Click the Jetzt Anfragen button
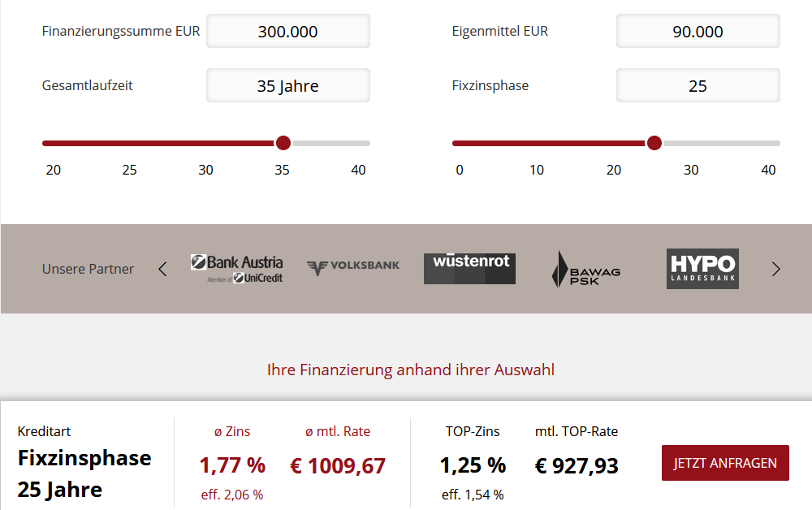 (x=725, y=463)
